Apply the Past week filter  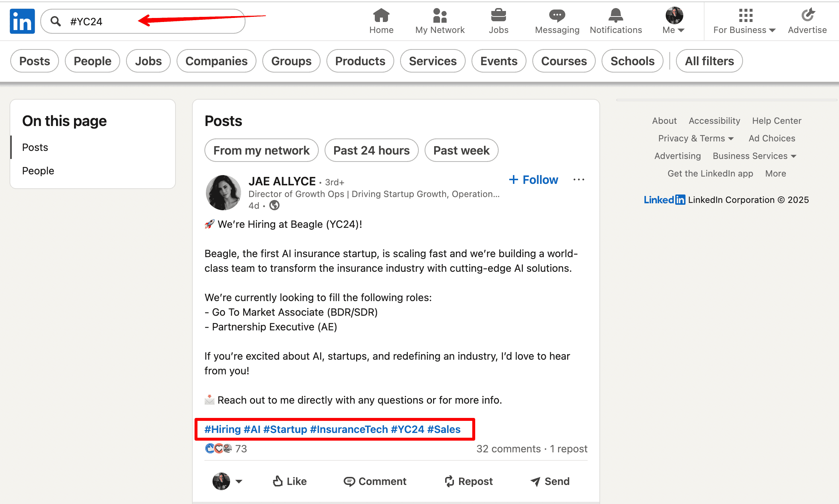461,150
